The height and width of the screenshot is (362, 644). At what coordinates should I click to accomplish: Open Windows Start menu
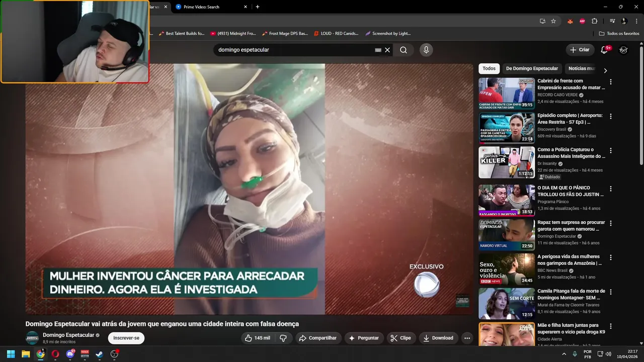(11, 354)
